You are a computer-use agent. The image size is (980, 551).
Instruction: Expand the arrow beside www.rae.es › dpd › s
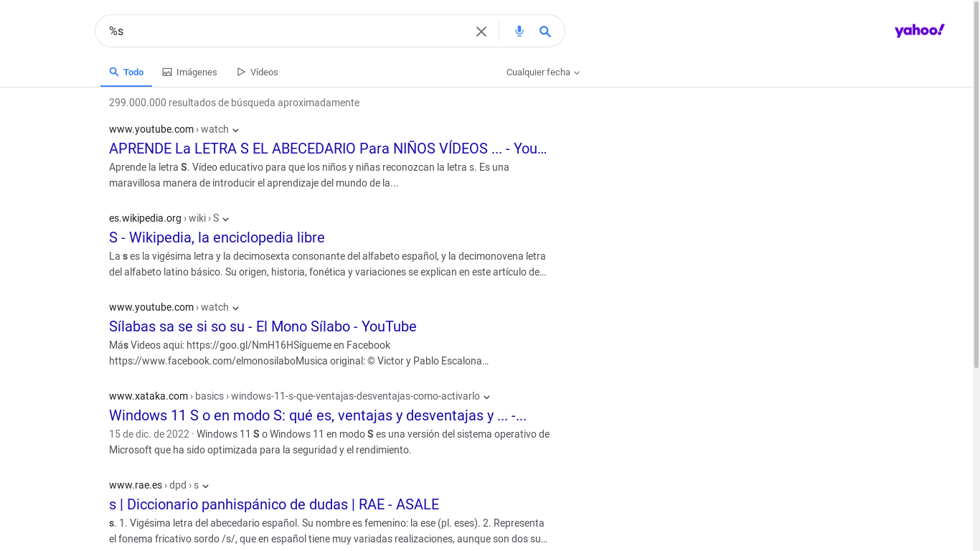coord(205,486)
